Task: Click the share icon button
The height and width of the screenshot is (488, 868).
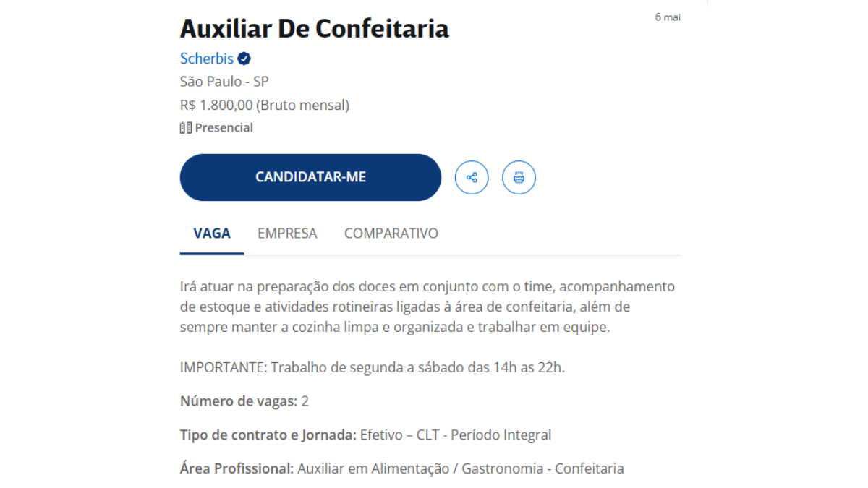Action: tap(472, 177)
